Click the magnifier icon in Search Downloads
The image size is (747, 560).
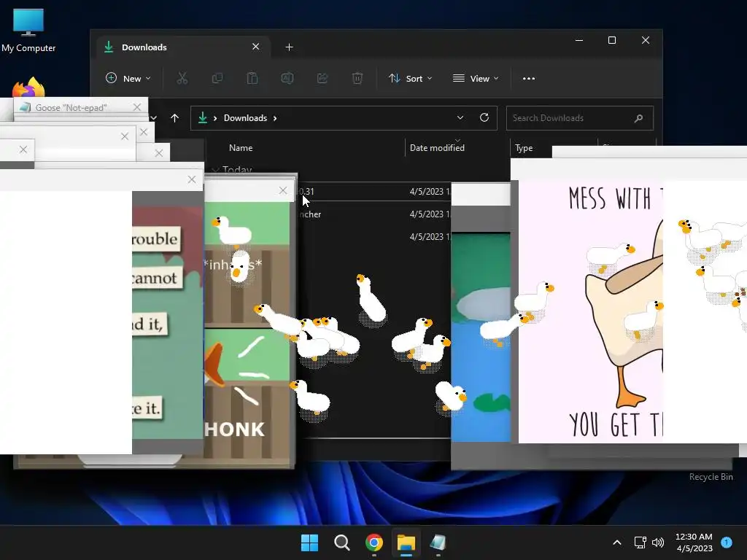point(639,118)
